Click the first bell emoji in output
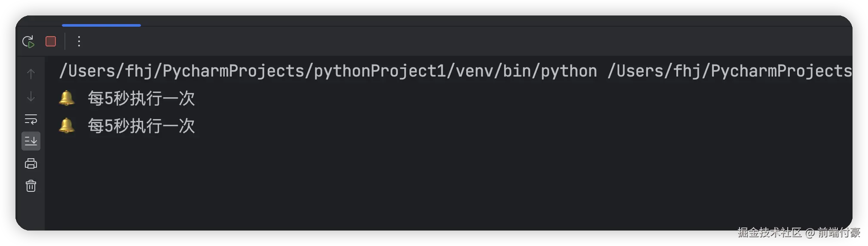This screenshot has height=246, width=868. click(67, 98)
